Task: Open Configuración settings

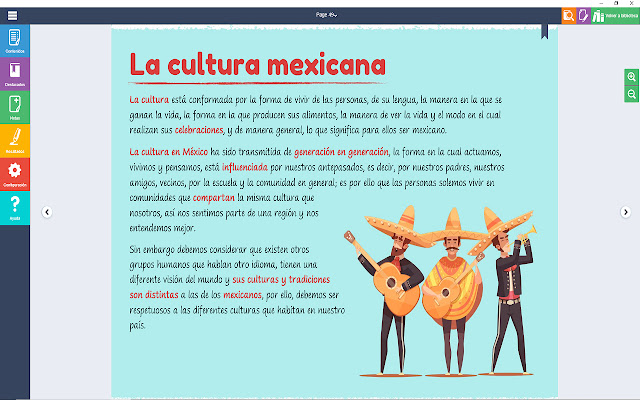Action: tap(15, 174)
